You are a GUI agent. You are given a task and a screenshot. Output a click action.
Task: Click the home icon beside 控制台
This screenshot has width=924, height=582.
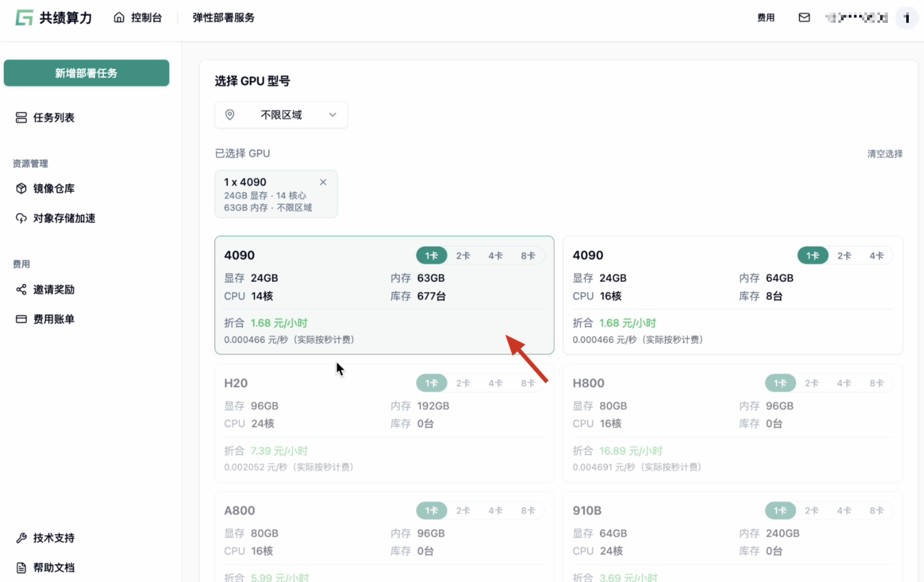point(119,17)
